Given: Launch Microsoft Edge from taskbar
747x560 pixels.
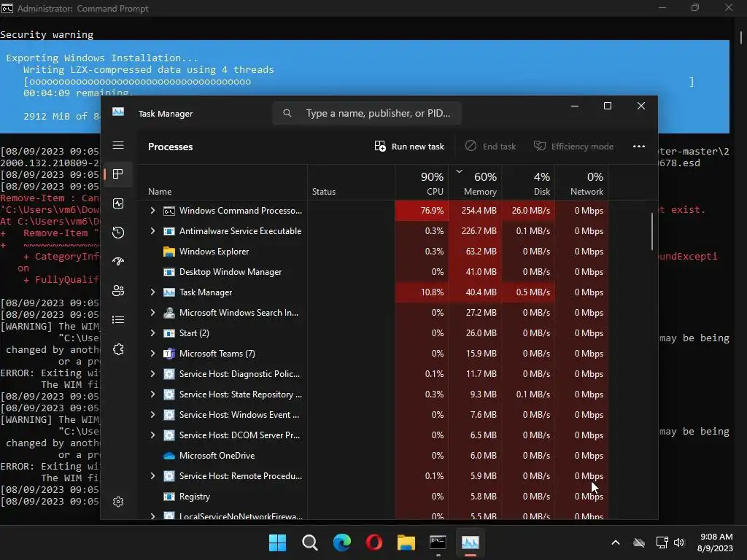Looking at the screenshot, I should tap(342, 542).
